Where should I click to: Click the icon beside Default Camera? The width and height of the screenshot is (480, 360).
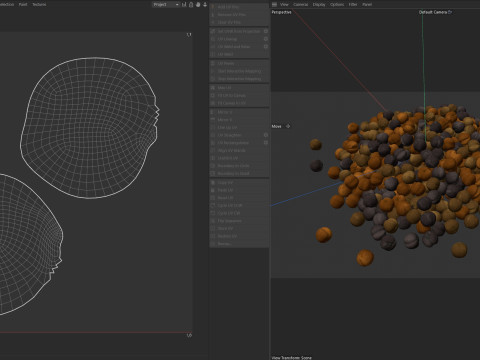pyautogui.click(x=450, y=12)
